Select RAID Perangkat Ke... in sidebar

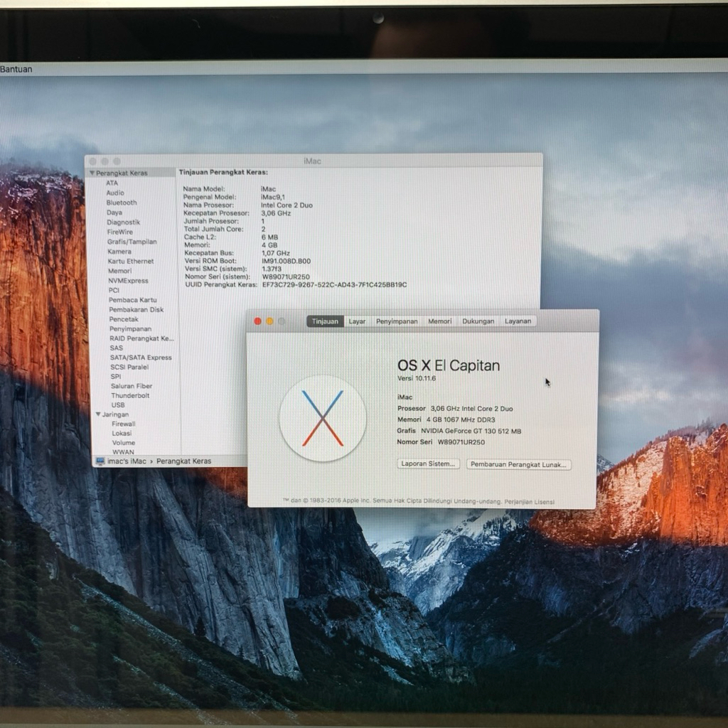(x=141, y=338)
